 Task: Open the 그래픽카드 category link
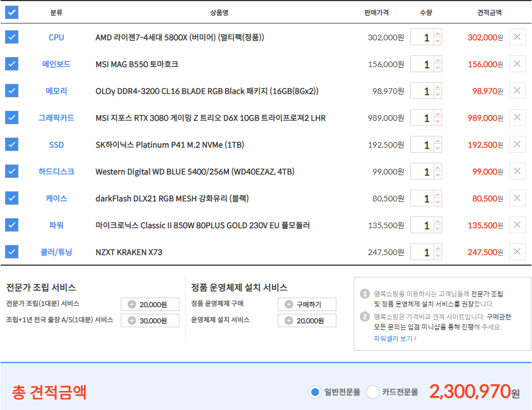(56, 118)
